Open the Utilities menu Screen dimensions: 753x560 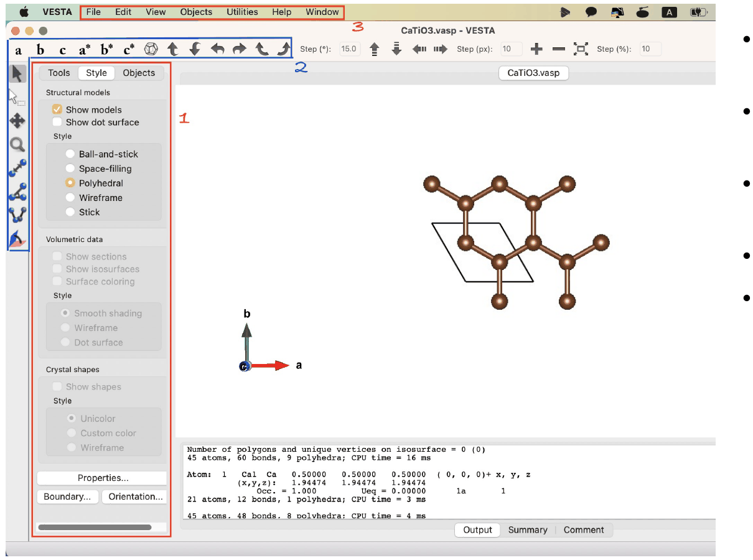click(242, 12)
